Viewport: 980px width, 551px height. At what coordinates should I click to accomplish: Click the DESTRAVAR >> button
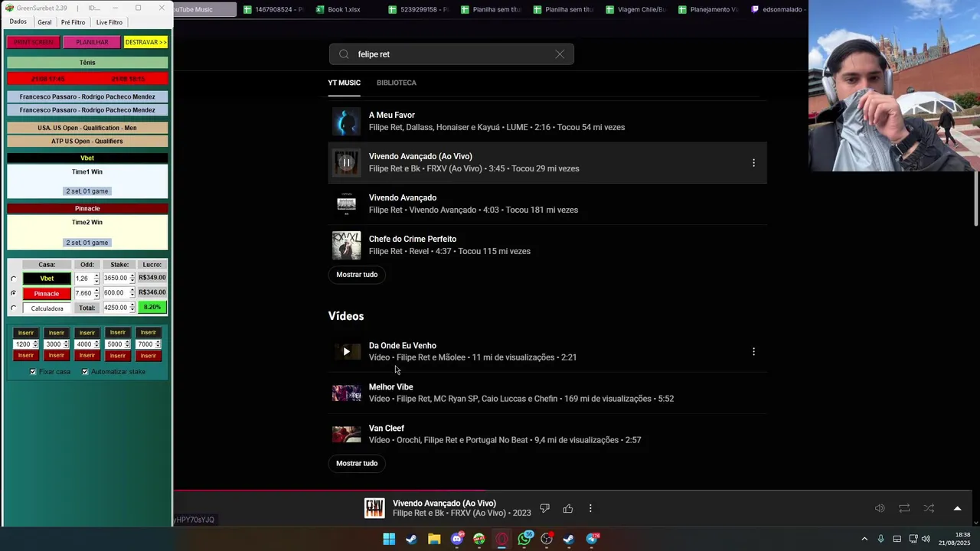[145, 42]
